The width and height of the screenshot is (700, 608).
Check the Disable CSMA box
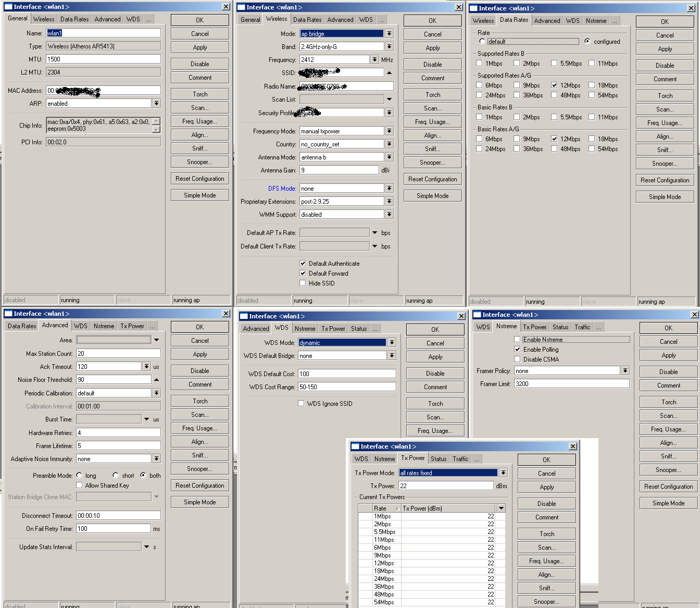(517, 359)
